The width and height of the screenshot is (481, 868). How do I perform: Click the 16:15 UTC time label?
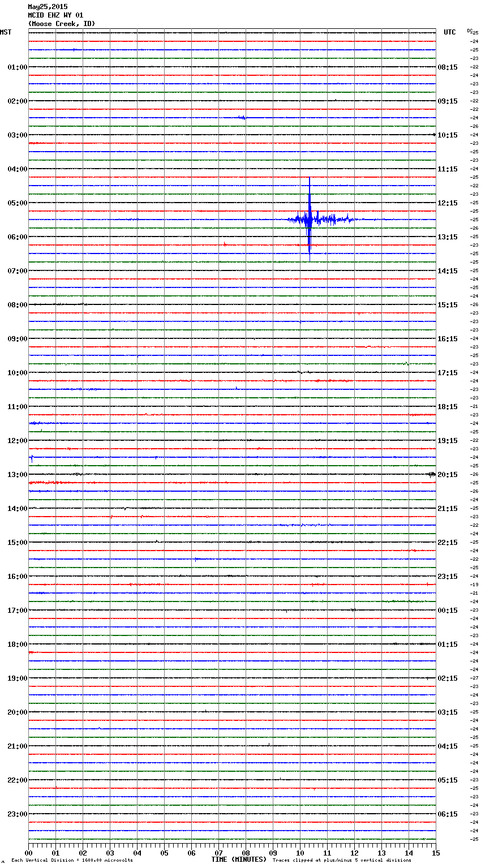[x=448, y=339]
